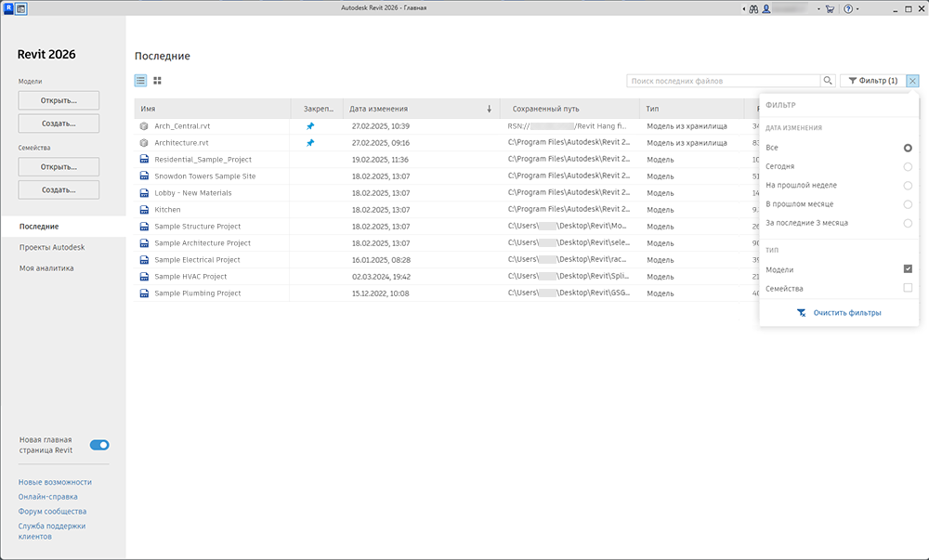Viewport: 929px width, 560px height.
Task: Toggle Новая главная страница Revit switch
Action: tap(99, 445)
